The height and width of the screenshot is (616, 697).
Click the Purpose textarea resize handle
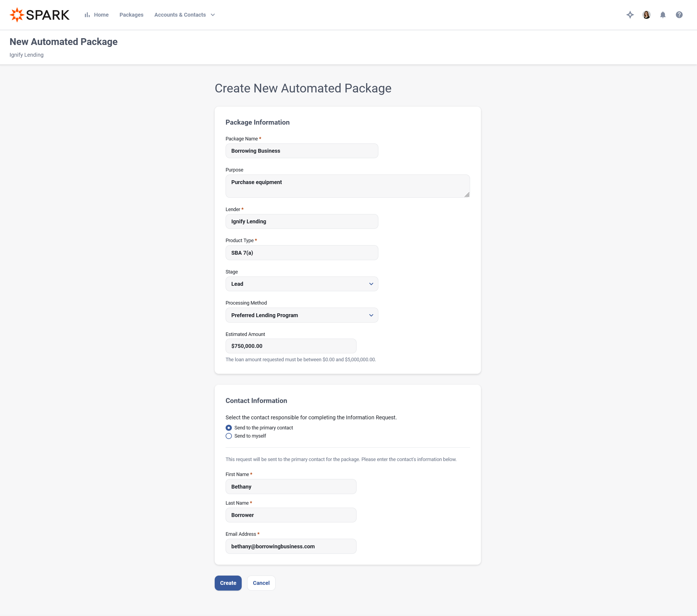pos(467,195)
